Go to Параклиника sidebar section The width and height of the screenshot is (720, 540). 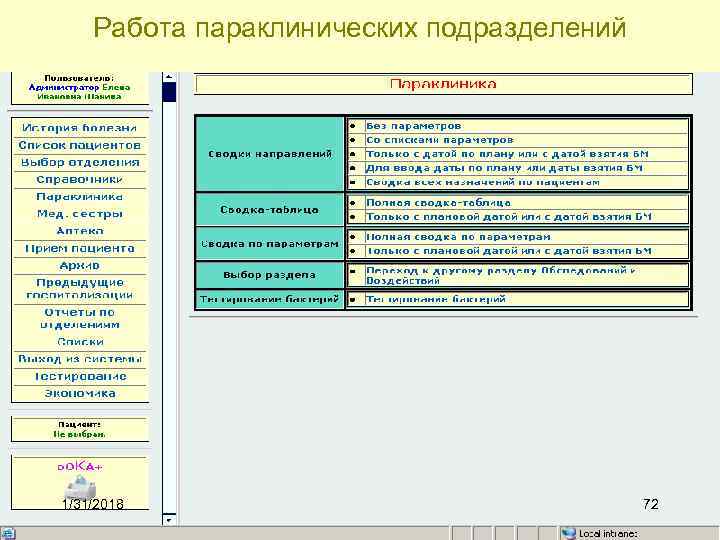click(79, 197)
